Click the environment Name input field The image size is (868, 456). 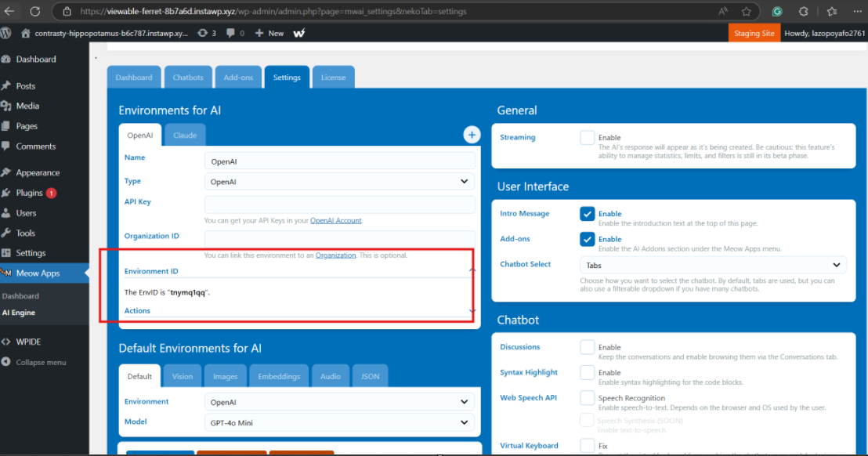pyautogui.click(x=339, y=161)
